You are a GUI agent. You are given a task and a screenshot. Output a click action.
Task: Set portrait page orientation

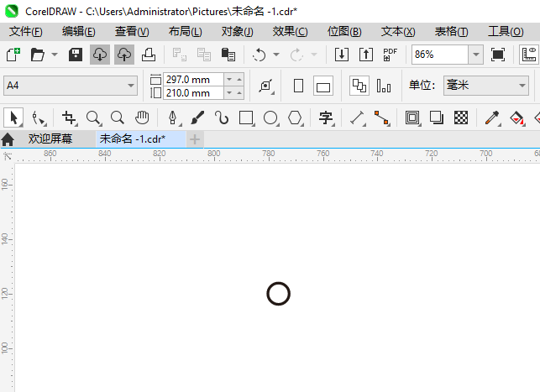[299, 86]
